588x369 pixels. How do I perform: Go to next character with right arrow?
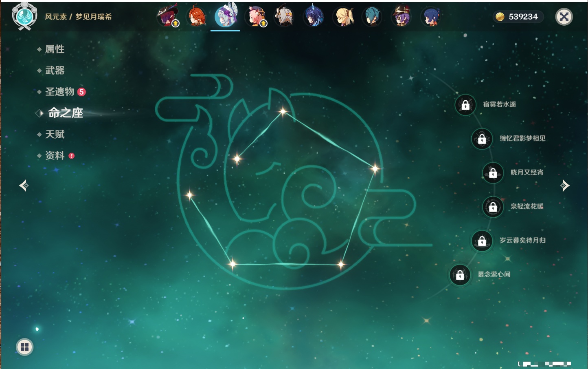[x=565, y=186]
